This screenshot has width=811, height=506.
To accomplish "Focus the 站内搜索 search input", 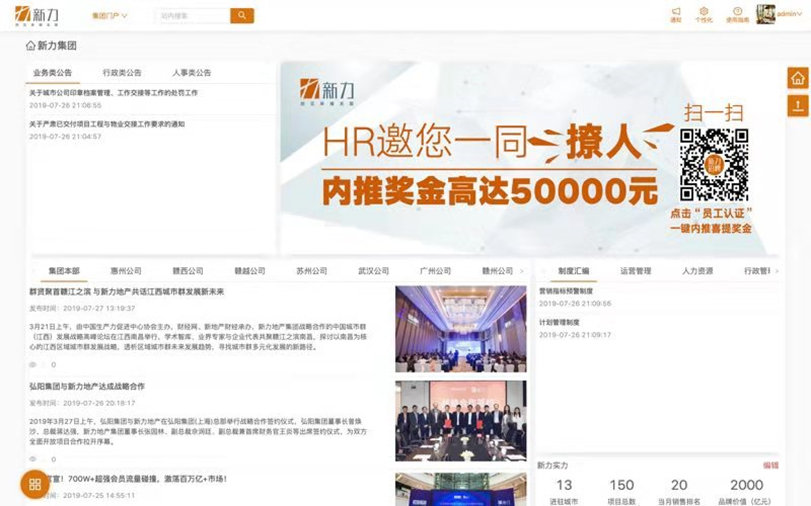I will (x=192, y=16).
